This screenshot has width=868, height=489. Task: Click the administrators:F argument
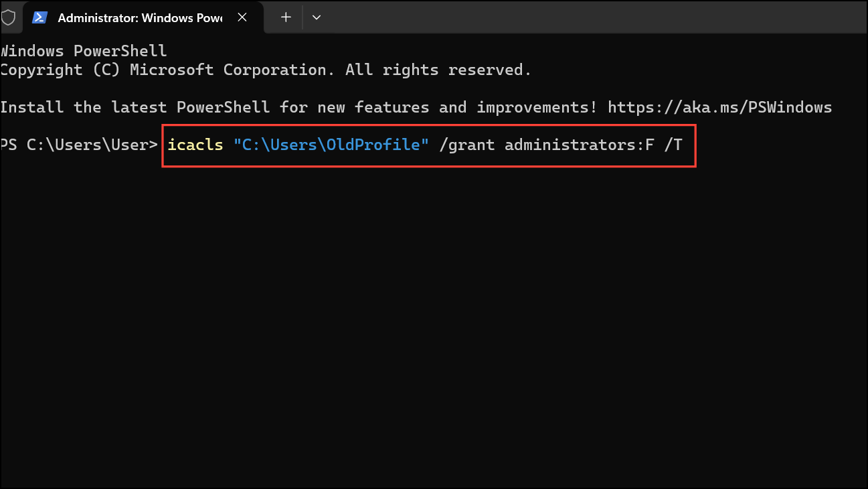point(580,145)
